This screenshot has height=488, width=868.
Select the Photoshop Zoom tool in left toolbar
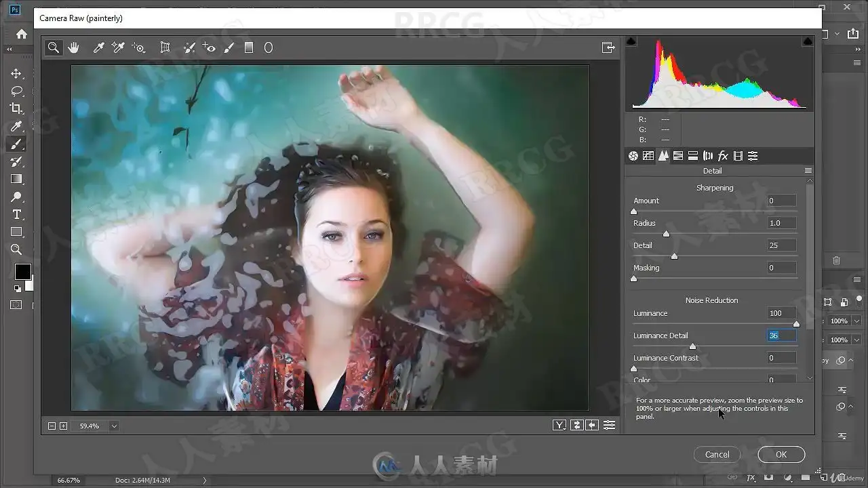pos(17,249)
